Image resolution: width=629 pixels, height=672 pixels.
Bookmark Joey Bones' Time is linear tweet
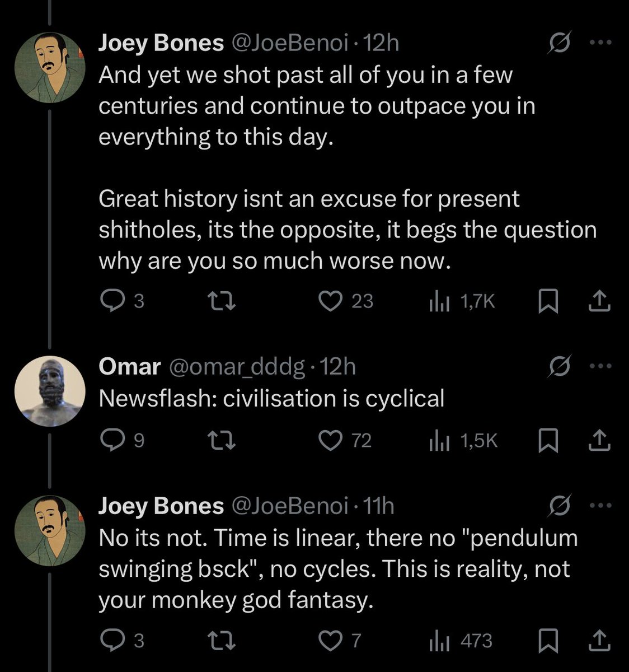(548, 641)
